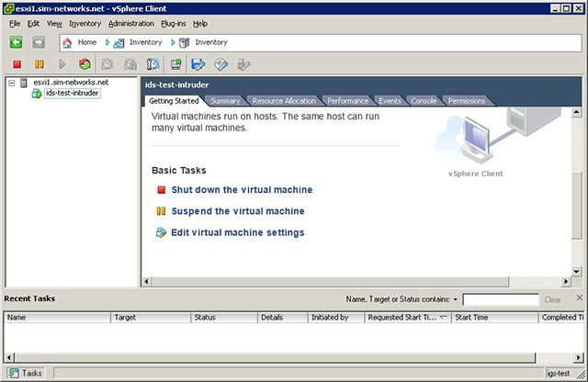Sort tasks by Initiated by column header
Viewport: 588px width, 382px height.
(336, 318)
